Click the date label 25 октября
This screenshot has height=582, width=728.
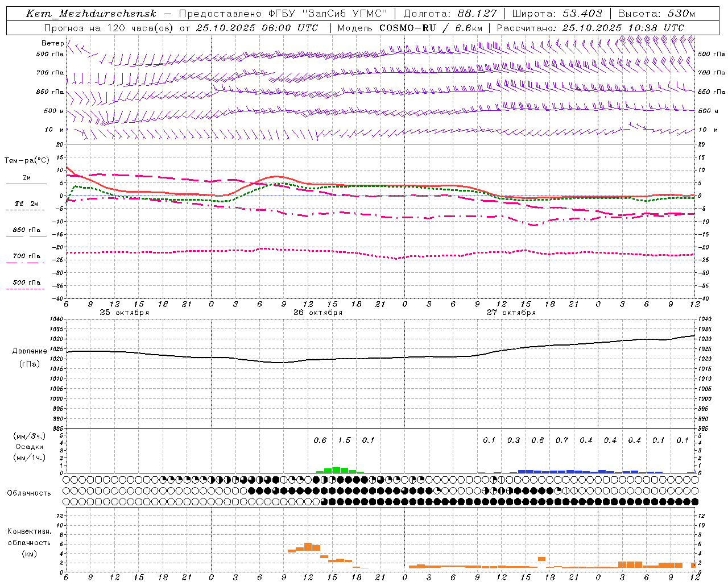click(x=124, y=313)
